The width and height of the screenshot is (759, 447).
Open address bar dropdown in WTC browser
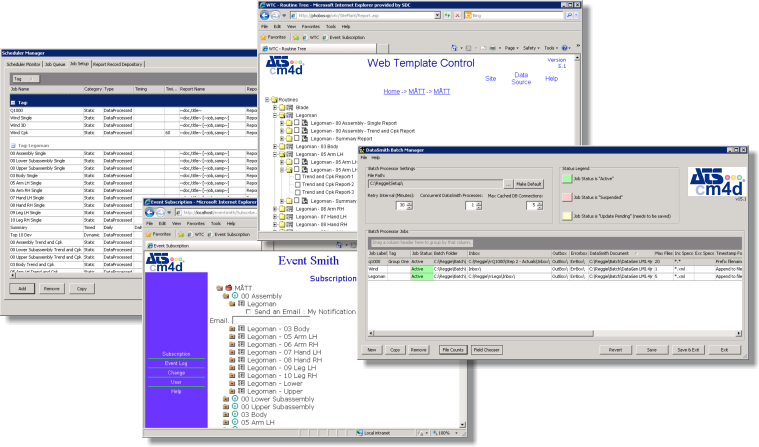pos(437,15)
